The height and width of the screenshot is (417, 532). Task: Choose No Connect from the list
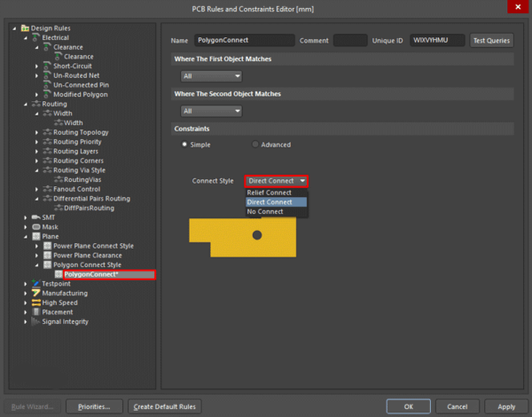click(276, 211)
